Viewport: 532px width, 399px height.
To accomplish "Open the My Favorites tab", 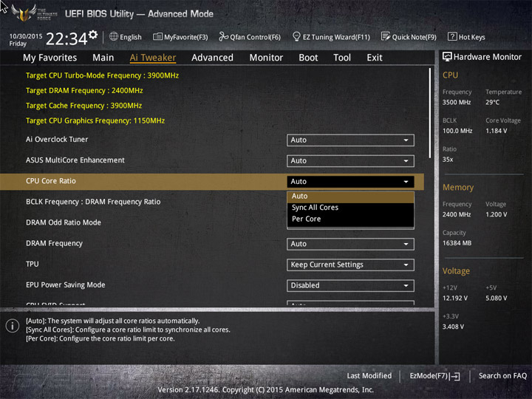I will point(50,58).
